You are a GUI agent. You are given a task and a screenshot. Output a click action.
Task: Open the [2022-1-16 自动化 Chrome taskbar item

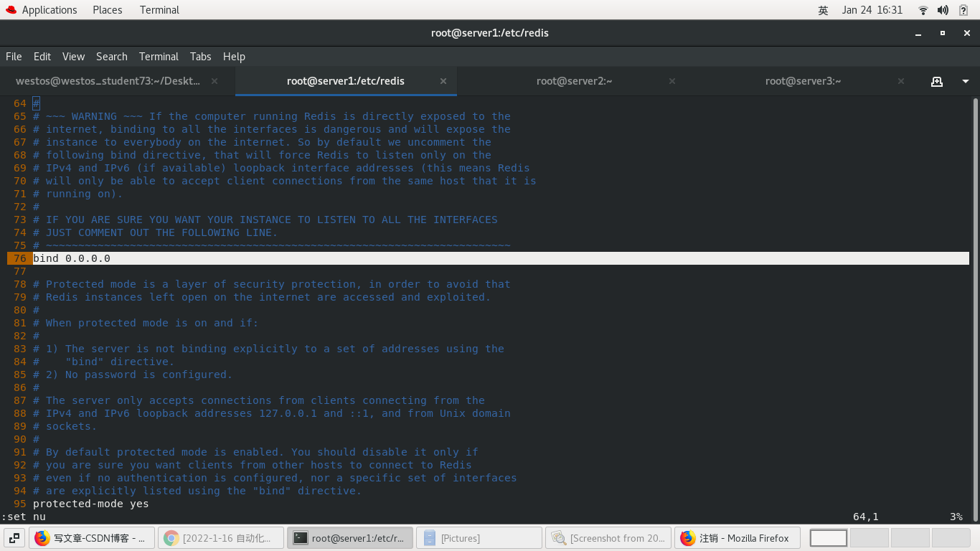click(x=221, y=538)
